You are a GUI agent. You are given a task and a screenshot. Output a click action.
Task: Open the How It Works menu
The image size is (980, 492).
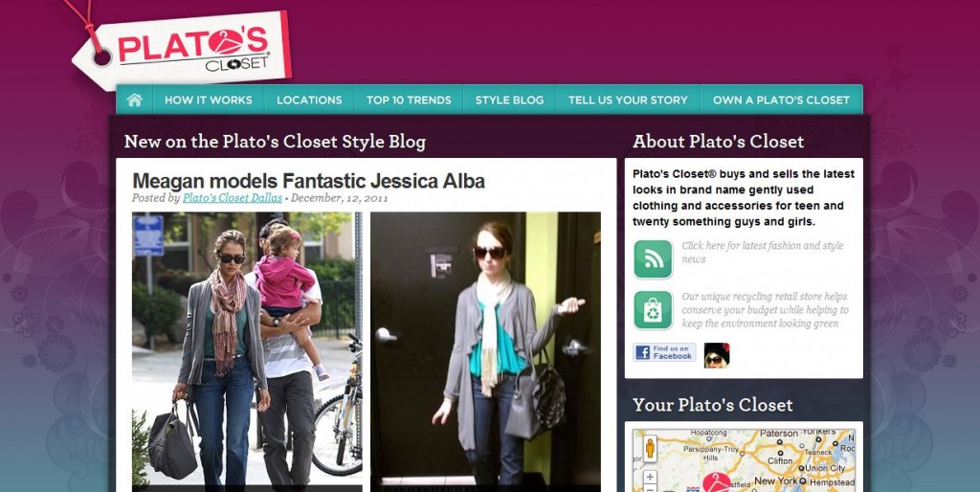pos(208,100)
